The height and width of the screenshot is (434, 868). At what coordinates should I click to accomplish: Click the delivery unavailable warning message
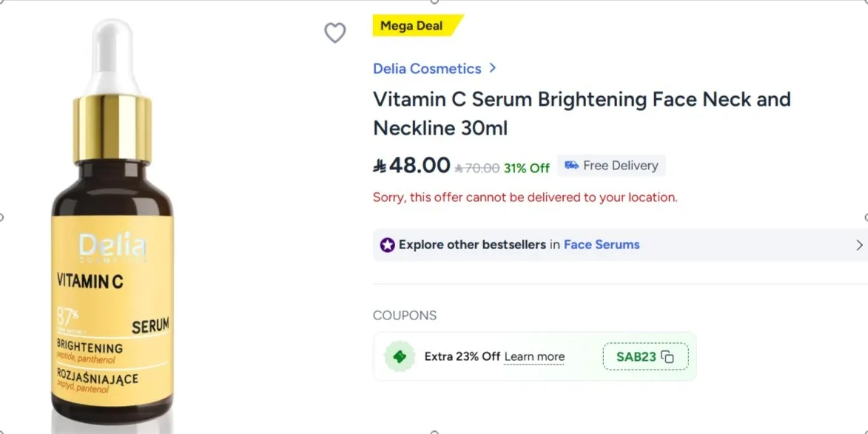click(525, 197)
